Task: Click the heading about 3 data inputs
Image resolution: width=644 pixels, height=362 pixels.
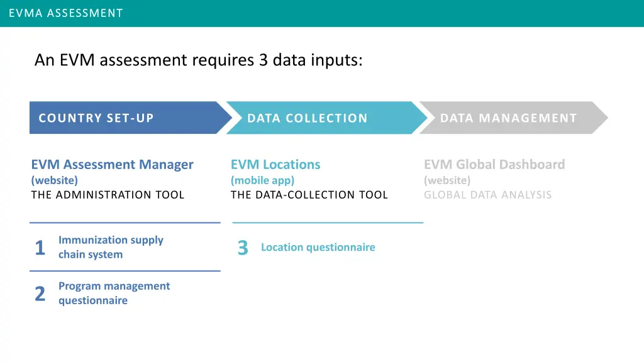Action: [199, 60]
